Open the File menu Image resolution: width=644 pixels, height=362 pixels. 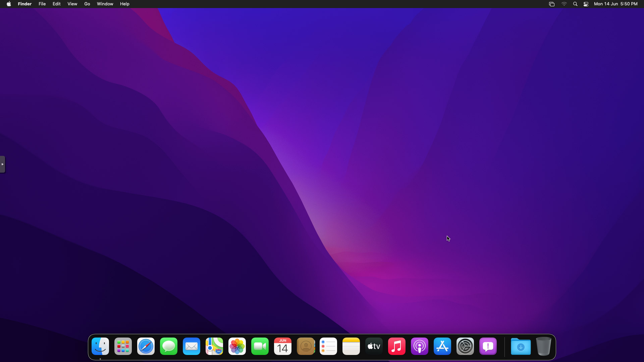click(42, 4)
